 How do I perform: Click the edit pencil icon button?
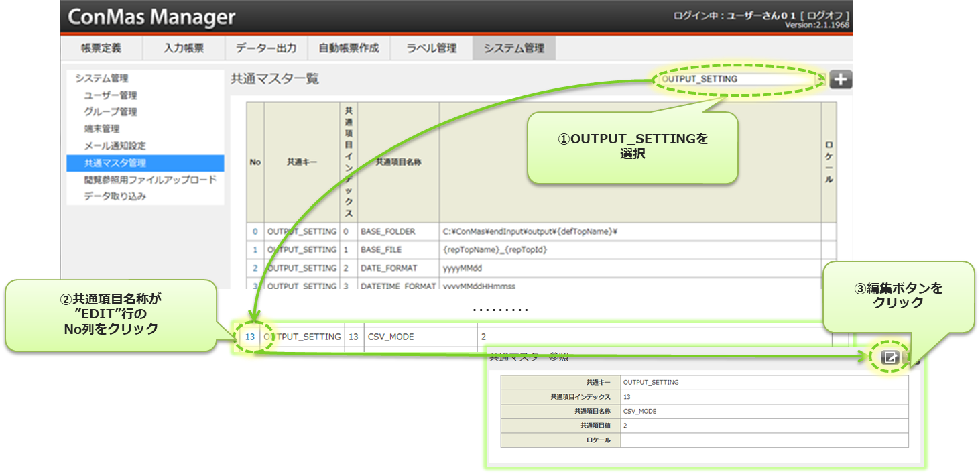pos(890,357)
